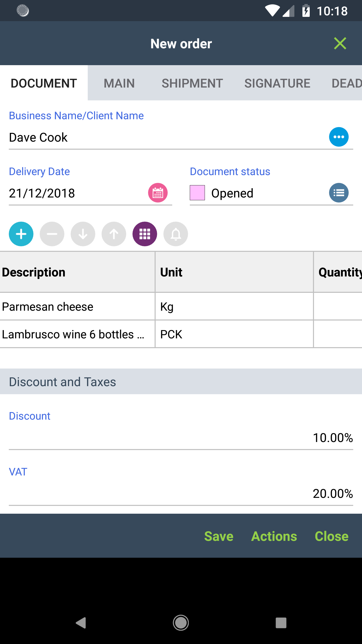Tap the Save button
362x644 pixels.
(x=219, y=536)
